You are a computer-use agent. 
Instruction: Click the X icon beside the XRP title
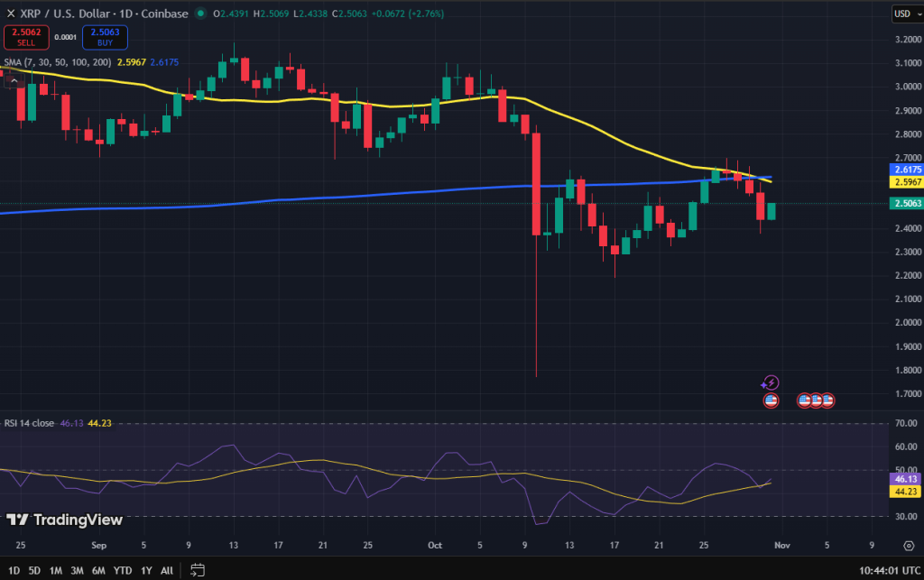11,14
